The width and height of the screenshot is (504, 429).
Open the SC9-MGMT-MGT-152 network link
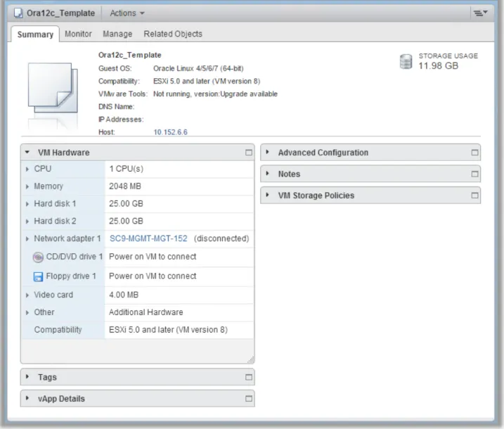pos(148,238)
